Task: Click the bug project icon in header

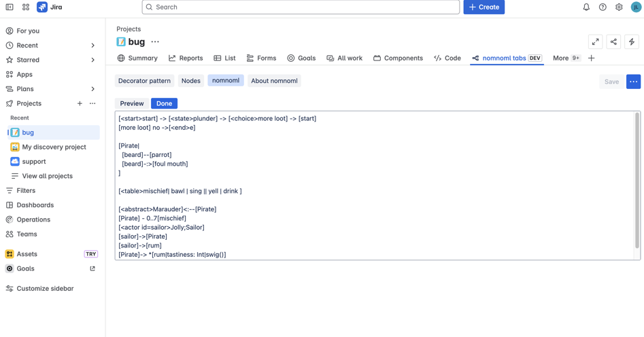Action: tap(121, 42)
